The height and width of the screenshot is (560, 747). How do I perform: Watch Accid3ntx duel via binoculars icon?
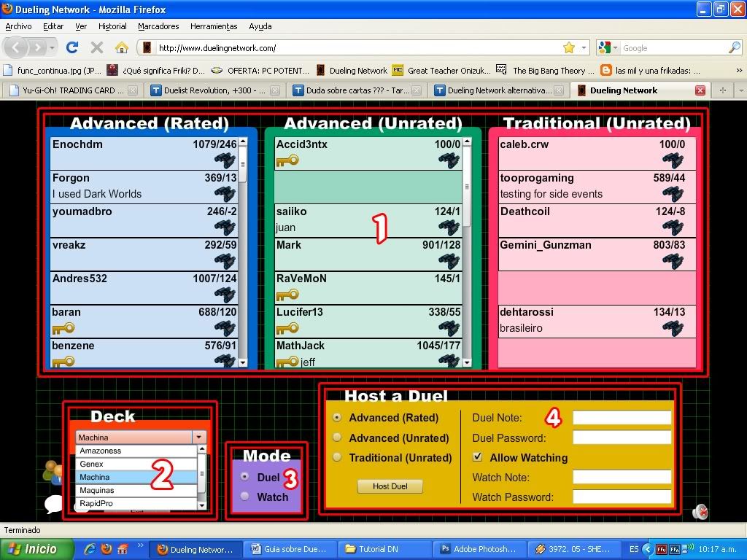coord(449,160)
